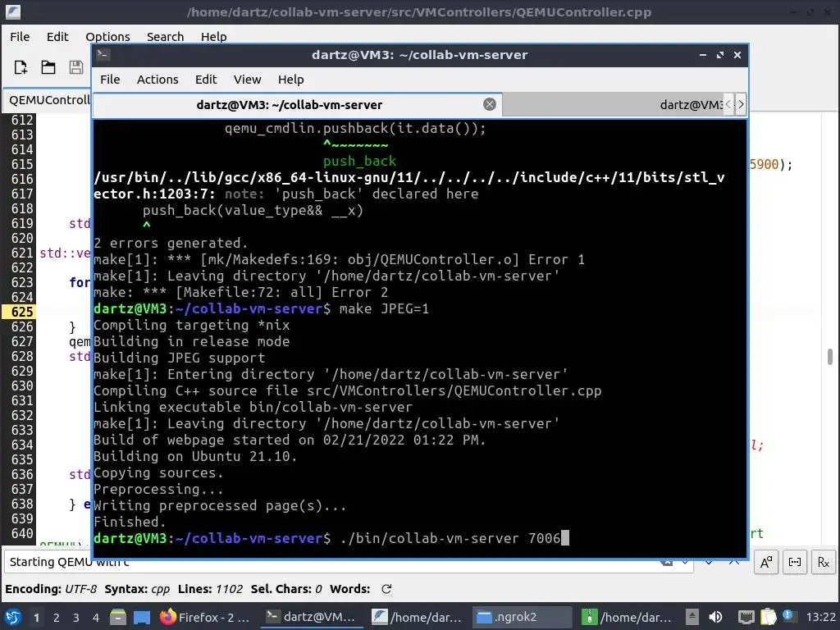The width and height of the screenshot is (840, 630).
Task: Click the editor app icon in its title bar
Action: pyautogui.click(x=13, y=11)
